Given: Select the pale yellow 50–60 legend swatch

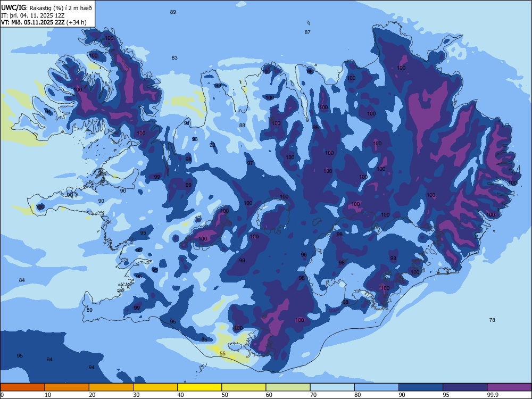Looking at the screenshot, I should click(x=244, y=387).
